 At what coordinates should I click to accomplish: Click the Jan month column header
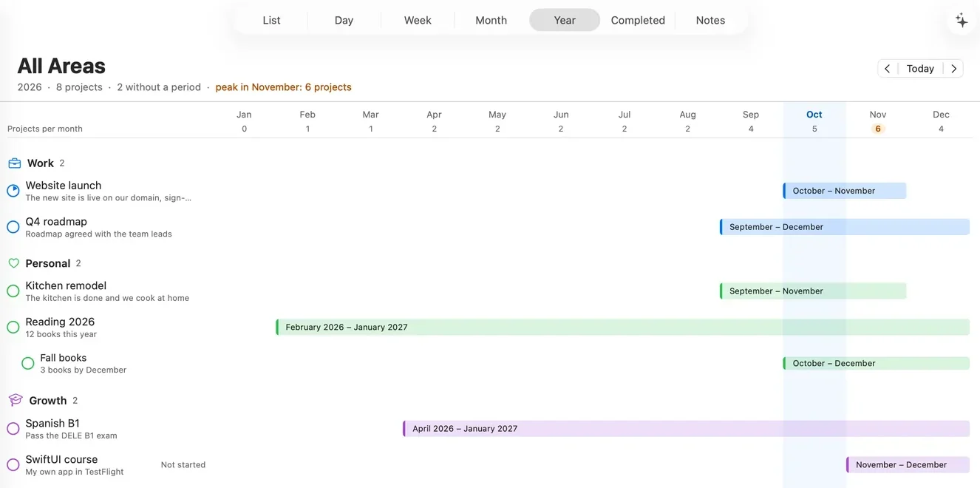point(244,115)
